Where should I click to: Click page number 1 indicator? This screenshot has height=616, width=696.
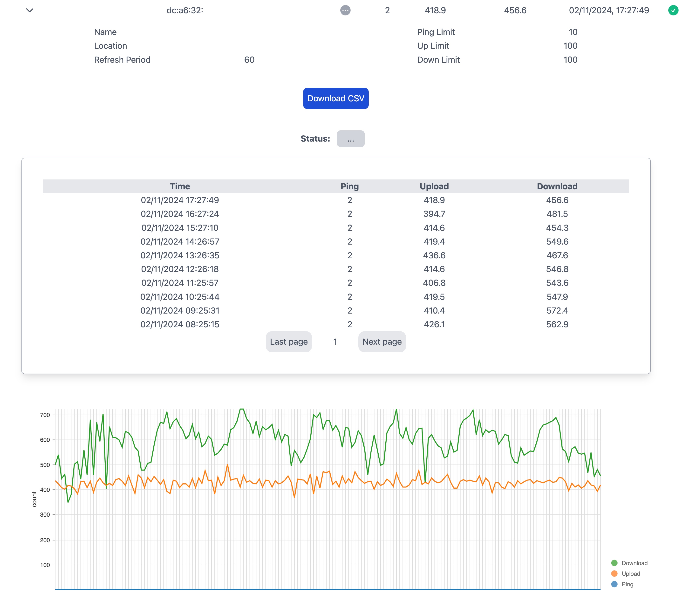[x=335, y=342]
